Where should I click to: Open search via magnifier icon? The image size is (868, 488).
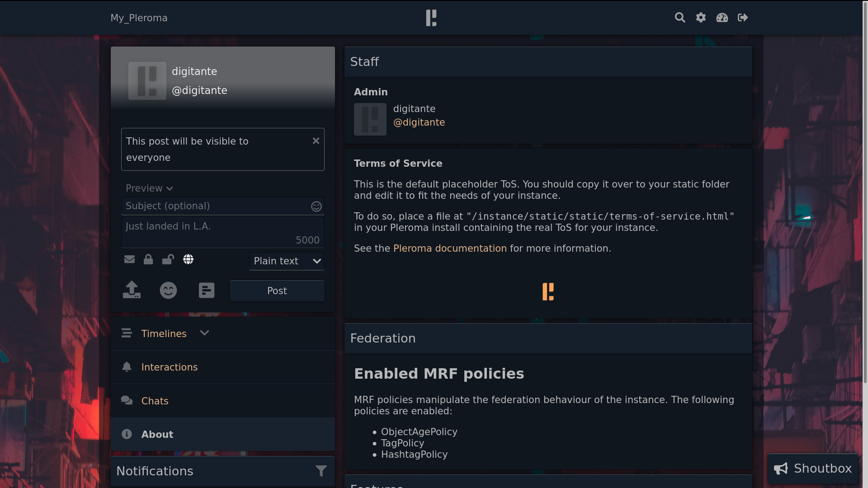(680, 18)
